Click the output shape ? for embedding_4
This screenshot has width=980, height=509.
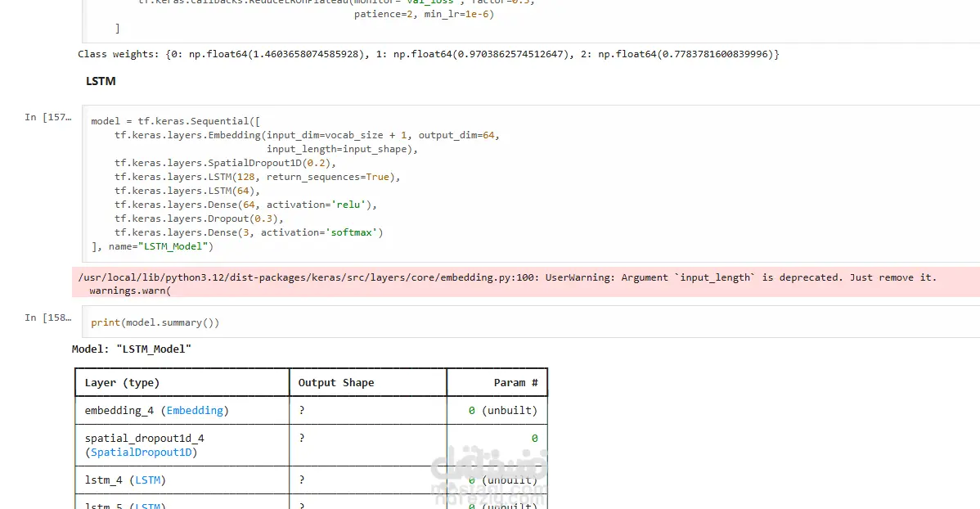click(302, 411)
